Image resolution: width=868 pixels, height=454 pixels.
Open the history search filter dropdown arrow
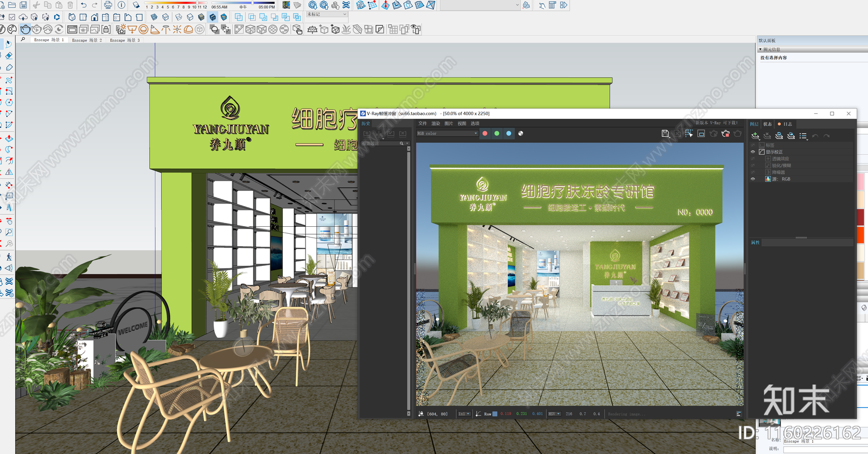pyautogui.click(x=406, y=143)
